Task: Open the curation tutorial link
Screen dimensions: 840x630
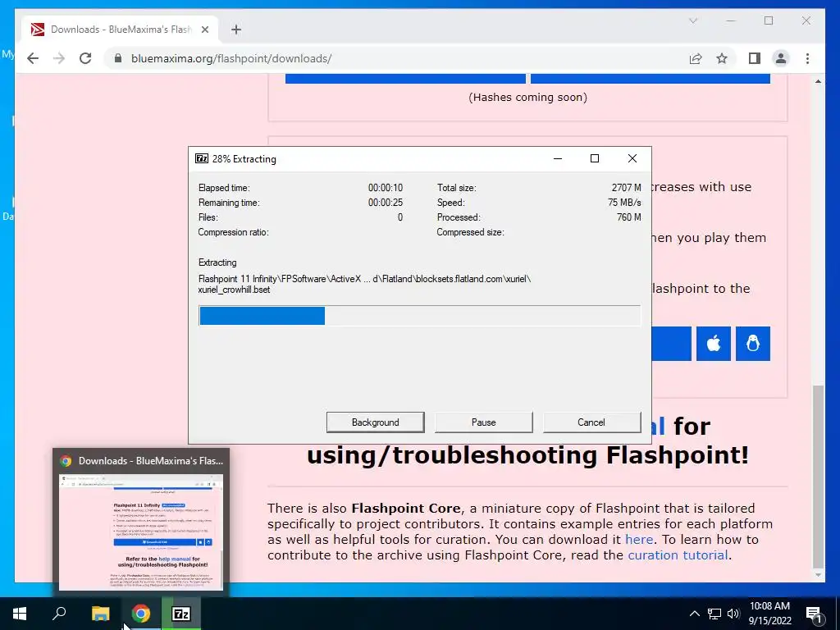Action: coord(678,555)
